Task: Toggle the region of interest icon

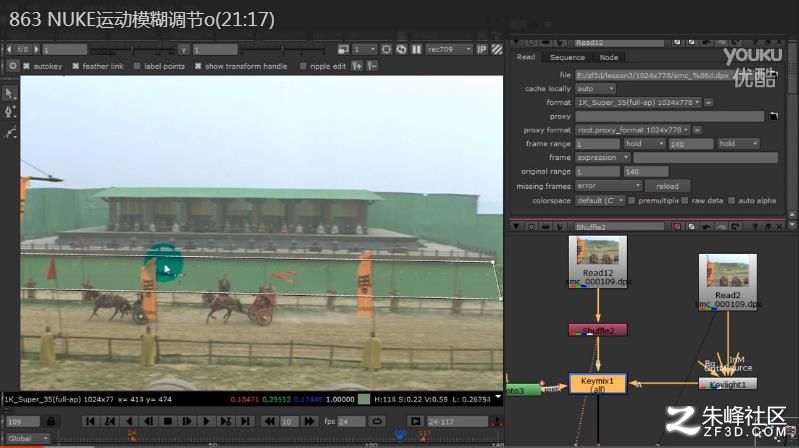Action: (386, 49)
